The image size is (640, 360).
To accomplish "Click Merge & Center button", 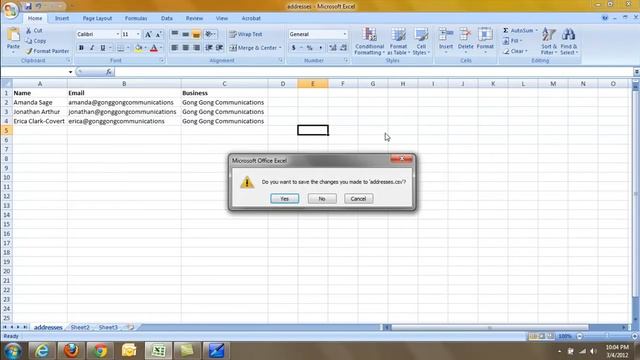I will pos(253,48).
